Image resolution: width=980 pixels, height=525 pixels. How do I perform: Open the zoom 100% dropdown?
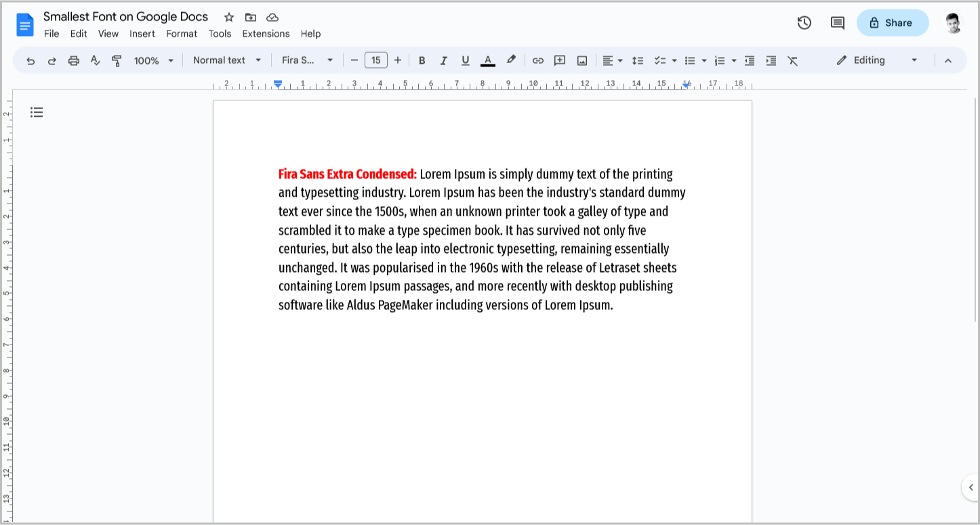(x=154, y=60)
